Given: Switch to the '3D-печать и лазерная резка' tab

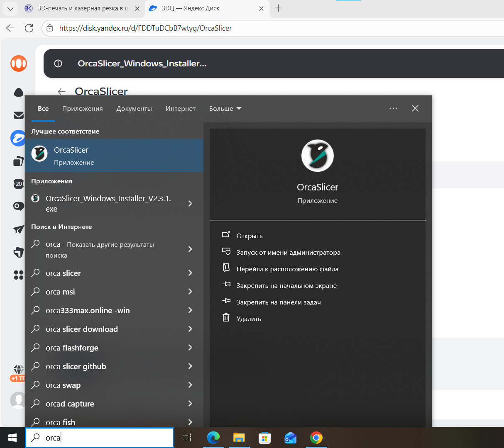Looking at the screenshot, I should point(82,8).
